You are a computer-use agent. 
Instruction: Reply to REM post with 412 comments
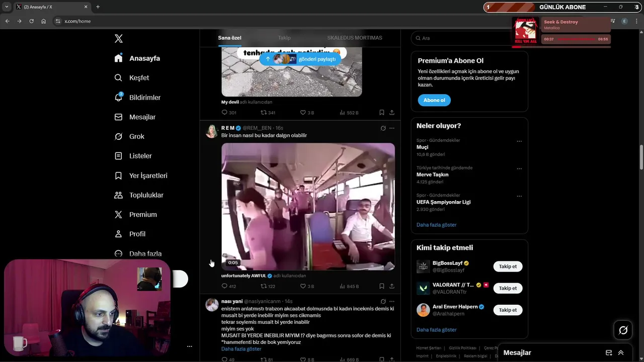coord(229,286)
